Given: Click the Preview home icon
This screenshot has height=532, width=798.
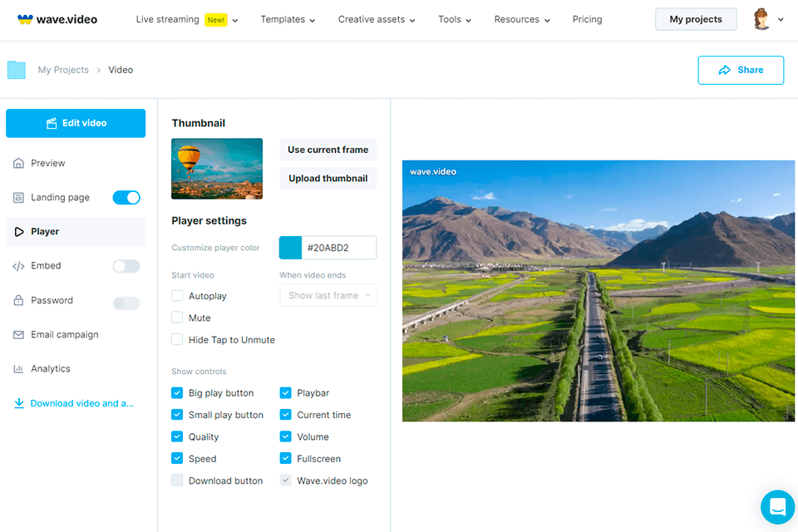Looking at the screenshot, I should coord(18,163).
